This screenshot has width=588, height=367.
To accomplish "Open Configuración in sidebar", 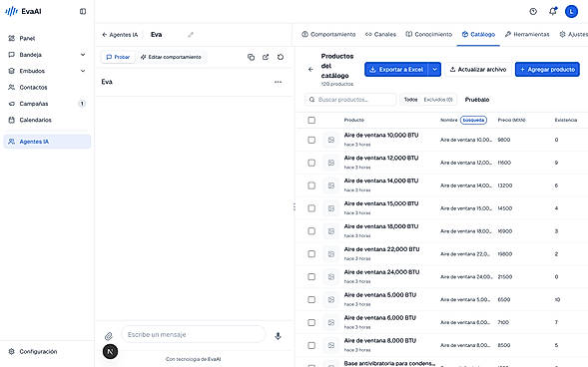I will coord(47,351).
